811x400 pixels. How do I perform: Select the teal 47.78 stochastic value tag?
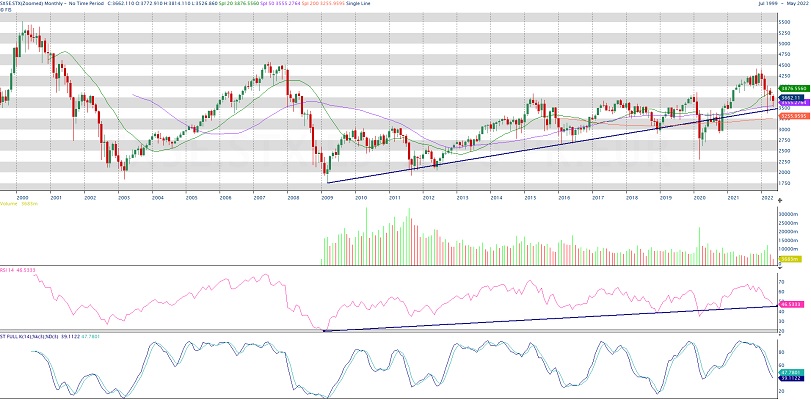790,372
